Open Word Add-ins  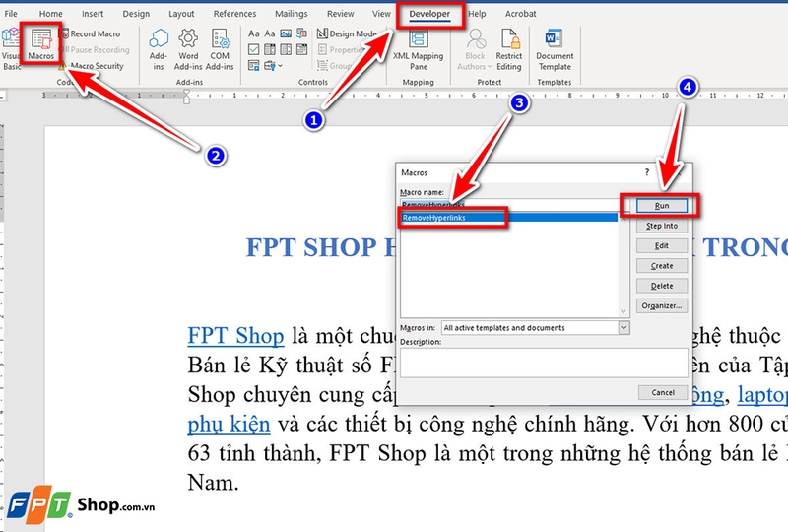[188, 49]
